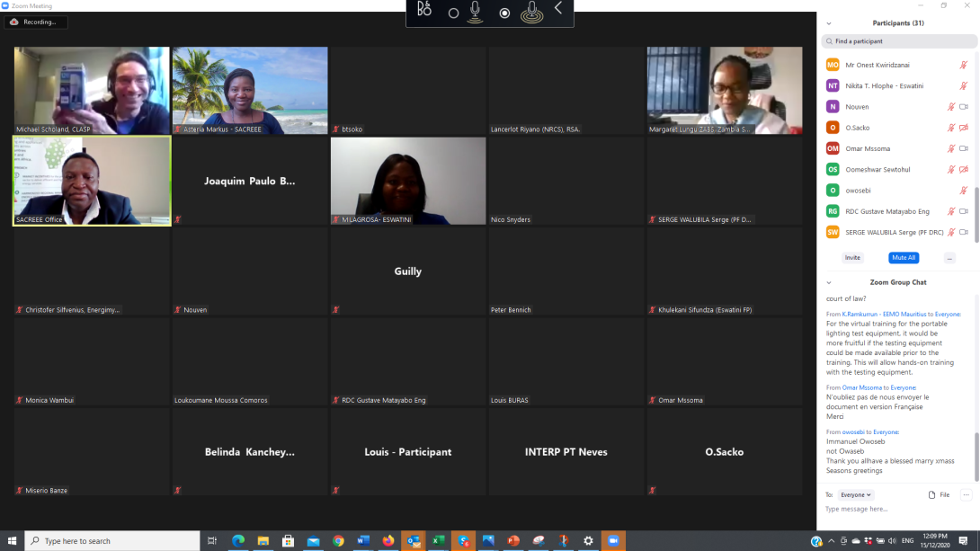This screenshot has height=551, width=980.
Task: Toggle mute for Mr Onest Kwiridzanai
Action: click(964, 65)
